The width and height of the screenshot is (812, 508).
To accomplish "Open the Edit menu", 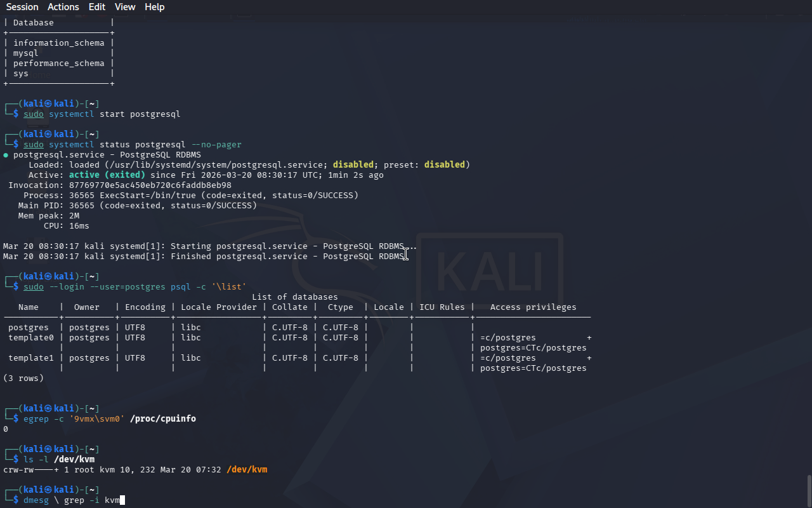I will tap(97, 7).
